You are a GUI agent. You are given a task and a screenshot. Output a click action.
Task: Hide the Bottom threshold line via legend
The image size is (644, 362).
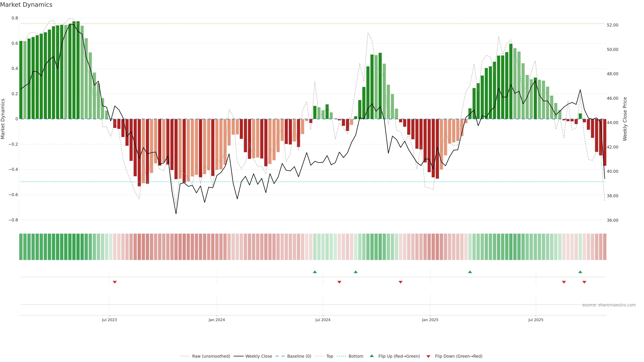(x=356, y=356)
